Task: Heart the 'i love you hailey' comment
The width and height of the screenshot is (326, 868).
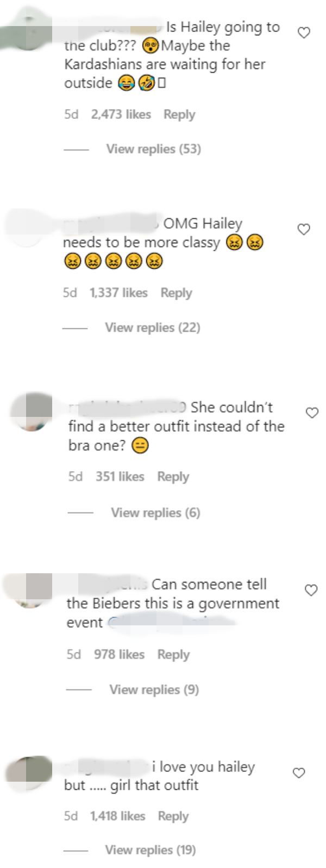Action: pyautogui.click(x=299, y=772)
